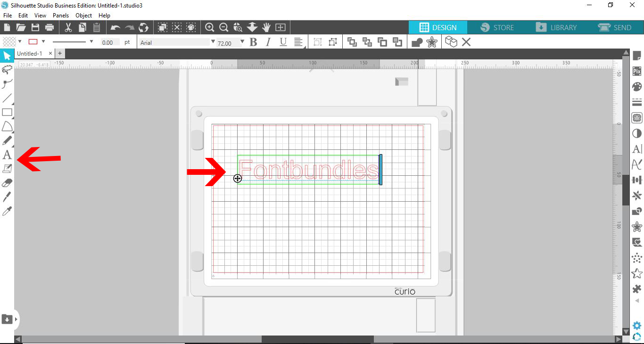Select the Rectangle drawing tool

[7, 112]
